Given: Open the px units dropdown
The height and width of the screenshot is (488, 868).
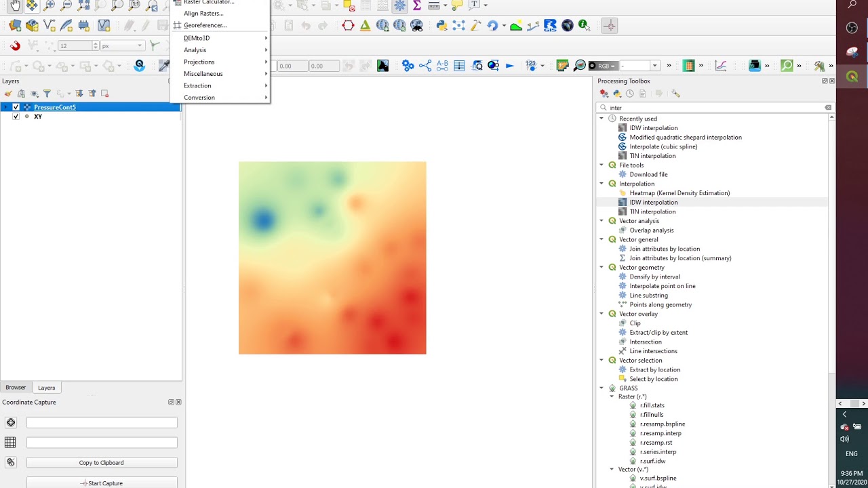Looking at the screenshot, I should [x=123, y=45].
